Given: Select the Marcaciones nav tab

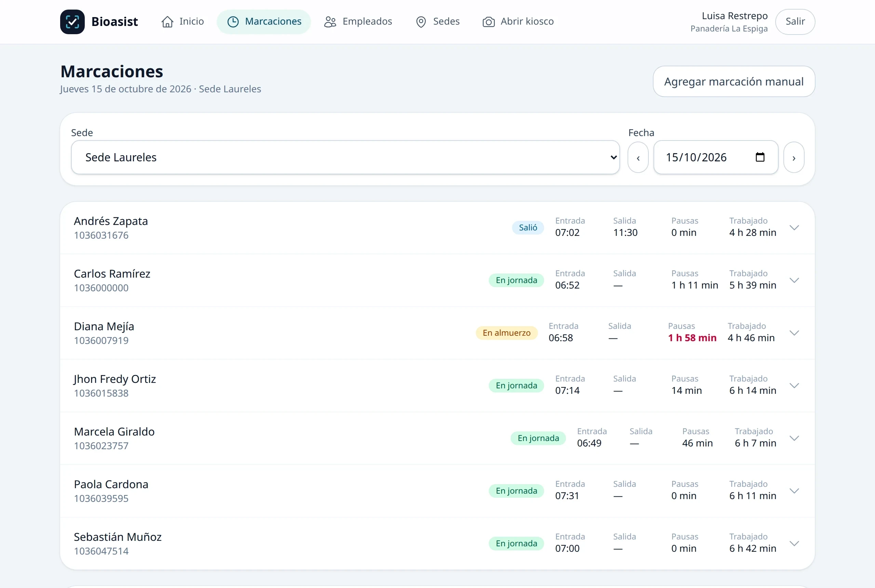Looking at the screenshot, I should tap(264, 22).
